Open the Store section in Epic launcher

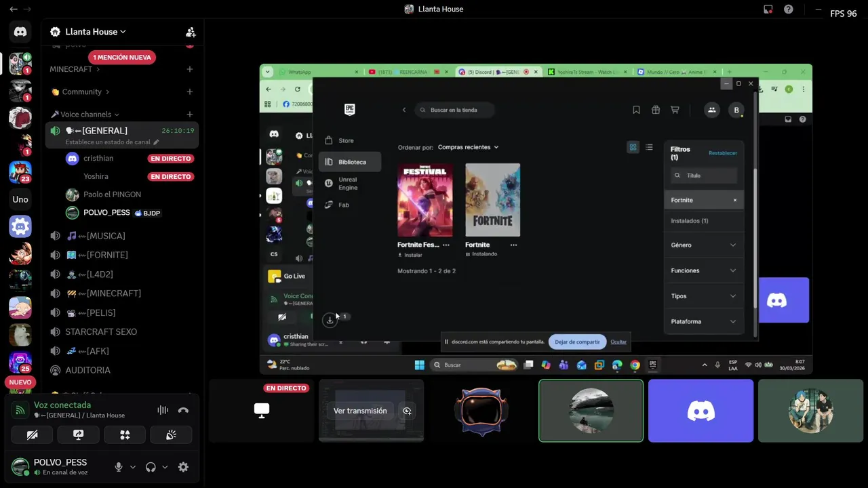(x=349, y=140)
